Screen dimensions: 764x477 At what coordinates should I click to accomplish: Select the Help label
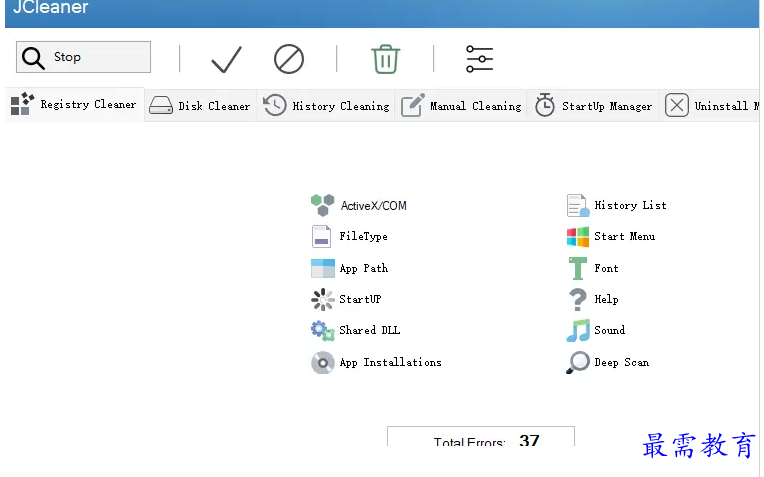pyautogui.click(x=606, y=299)
